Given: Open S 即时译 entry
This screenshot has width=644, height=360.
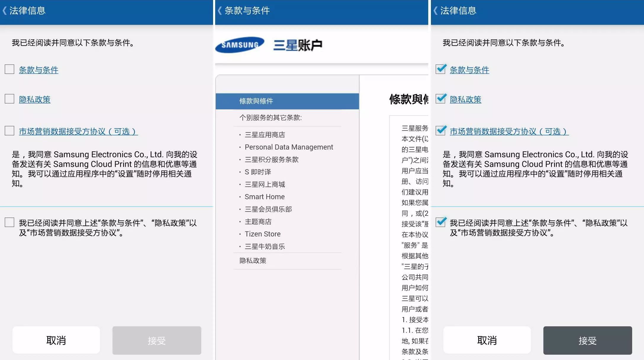Looking at the screenshot, I should pos(258,172).
